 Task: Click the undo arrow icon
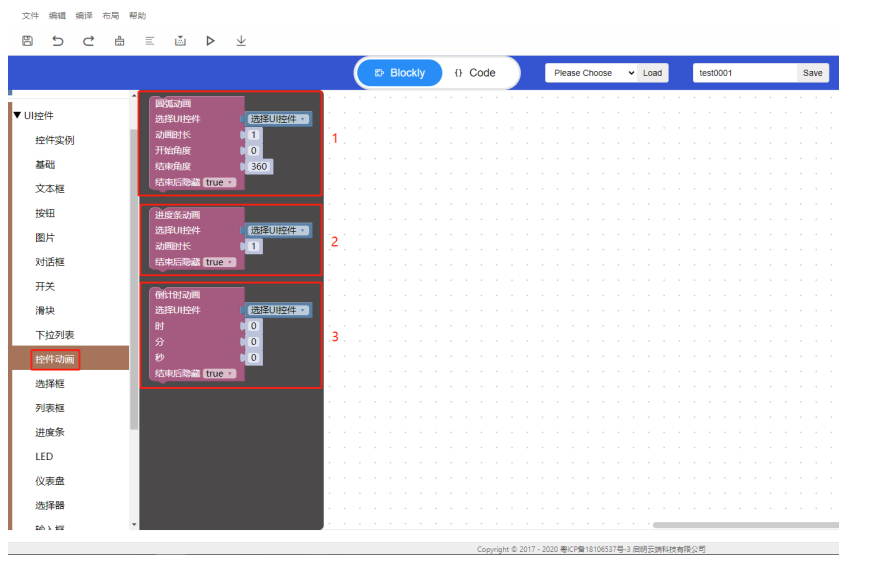(x=58, y=41)
